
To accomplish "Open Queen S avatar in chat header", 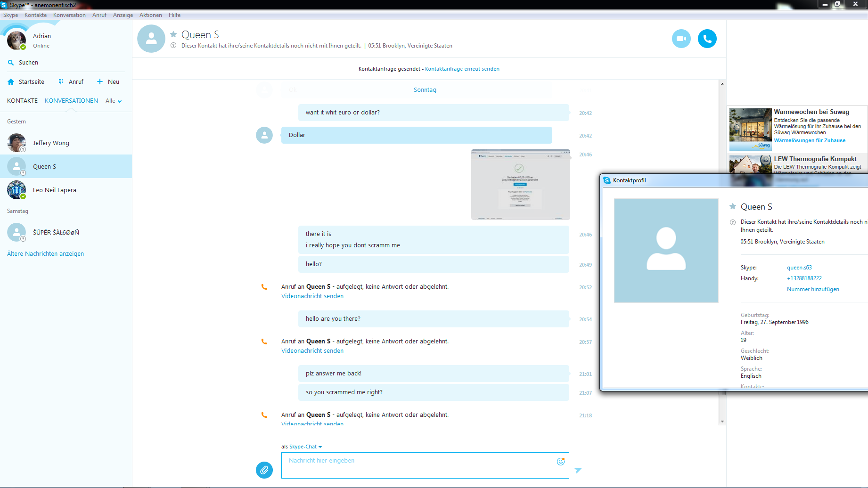I will 151,39.
